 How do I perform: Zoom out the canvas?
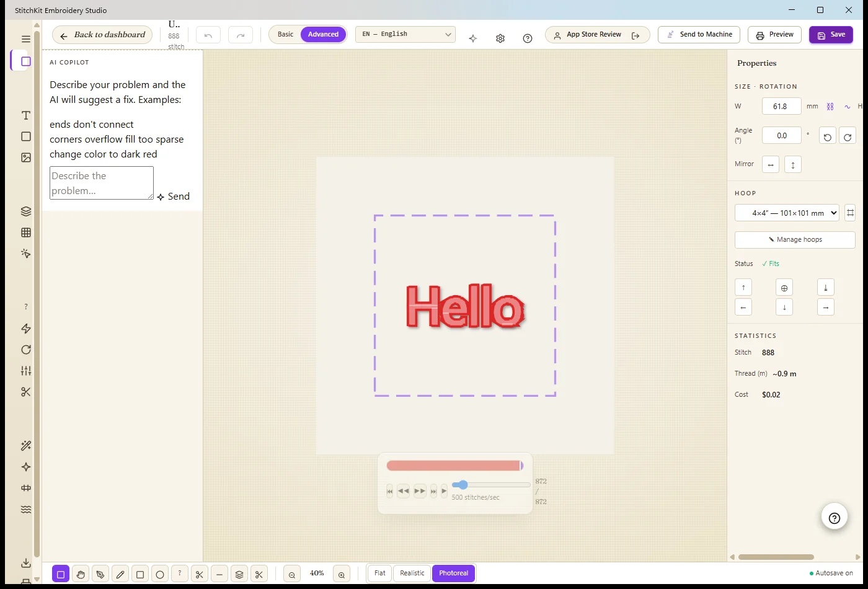tap(292, 574)
